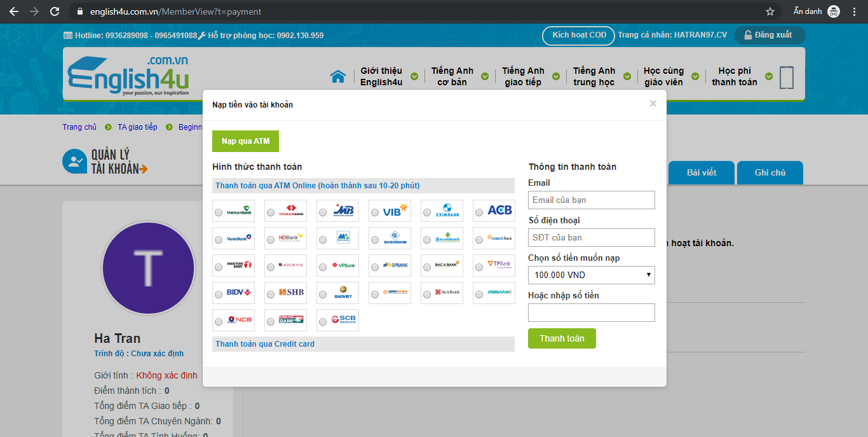Viewport: 868px width, 437px height.
Task: Open the browser three-dot menu
Action: point(855,11)
